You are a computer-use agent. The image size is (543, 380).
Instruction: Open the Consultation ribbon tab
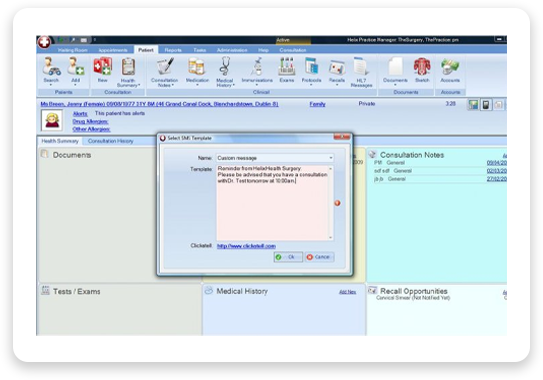pyautogui.click(x=293, y=50)
